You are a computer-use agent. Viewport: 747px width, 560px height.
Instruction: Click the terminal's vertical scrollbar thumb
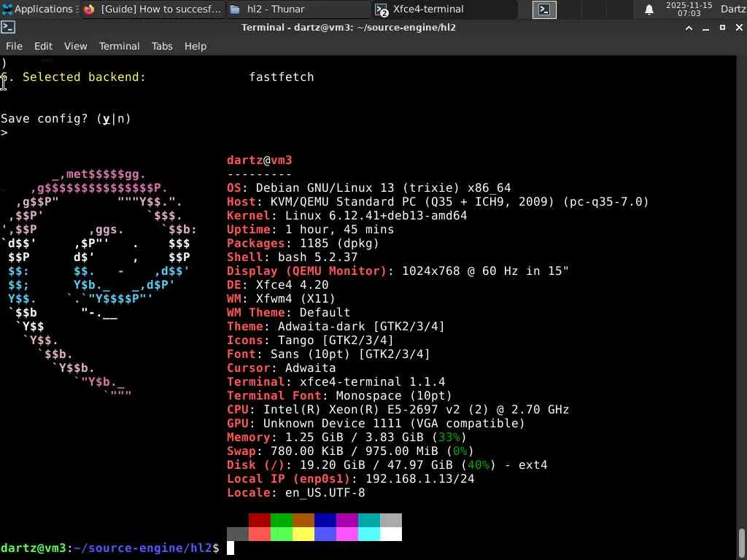[742, 543]
